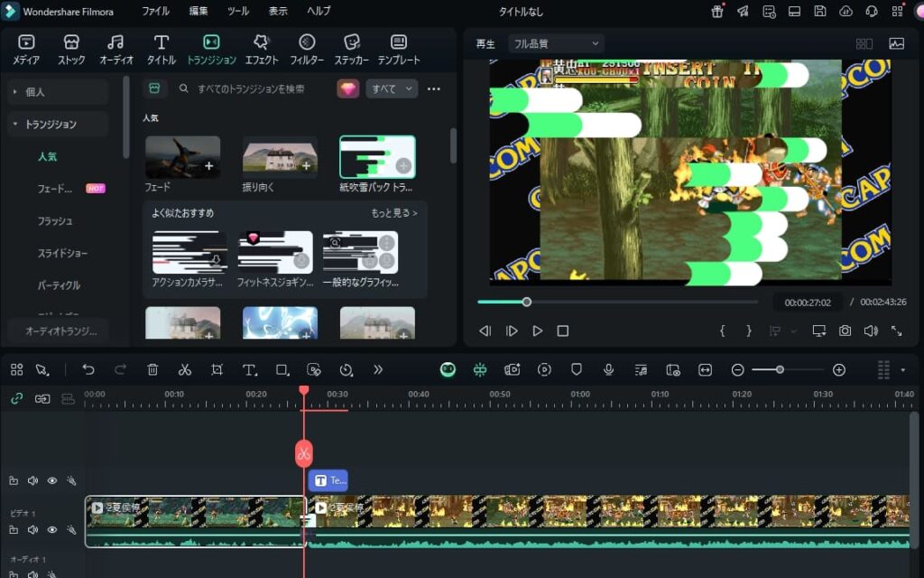Select the crop tool

pos(217,369)
